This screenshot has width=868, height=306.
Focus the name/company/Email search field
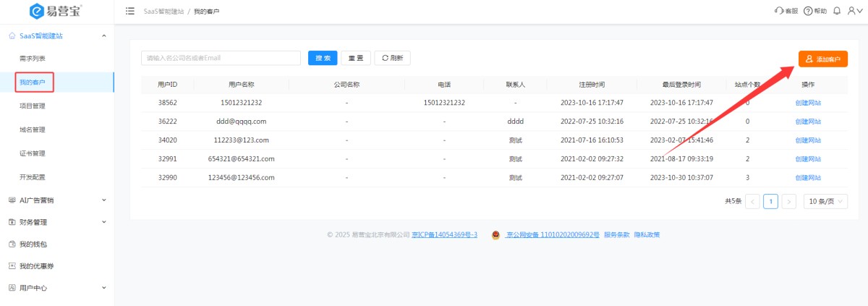[x=221, y=58]
